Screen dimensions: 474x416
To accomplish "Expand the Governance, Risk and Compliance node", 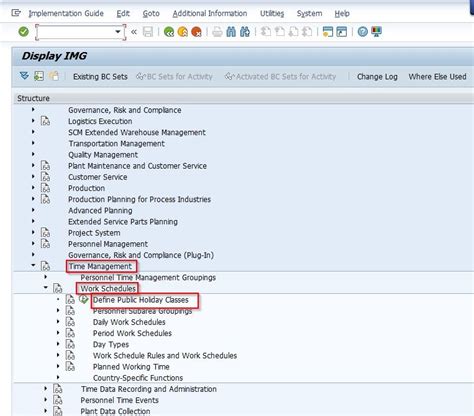I will 33,109.
